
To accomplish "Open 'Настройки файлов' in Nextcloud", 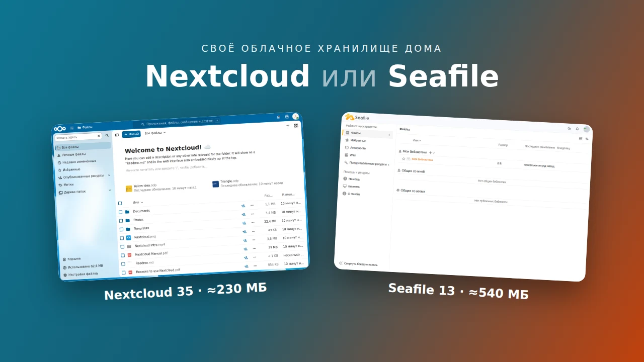I will 80,274.
